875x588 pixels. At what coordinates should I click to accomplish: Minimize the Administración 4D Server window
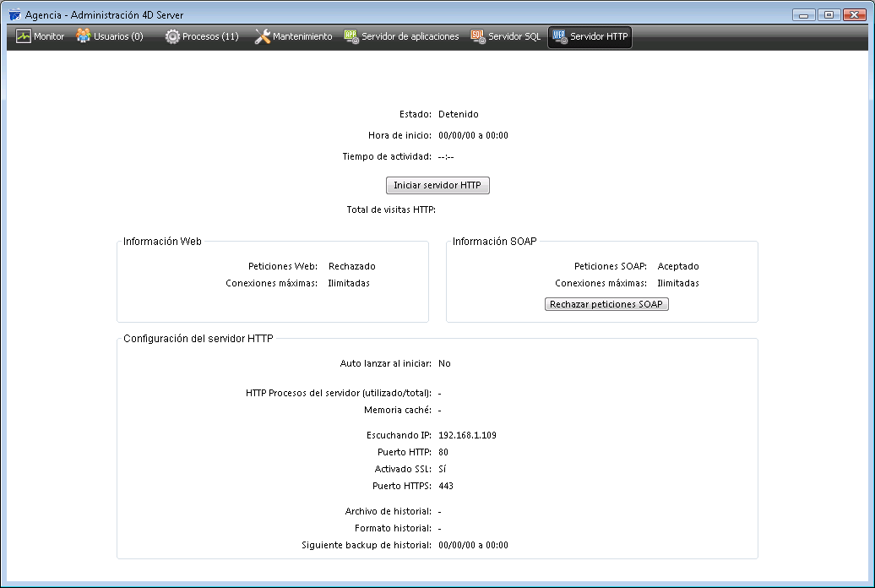tap(803, 15)
